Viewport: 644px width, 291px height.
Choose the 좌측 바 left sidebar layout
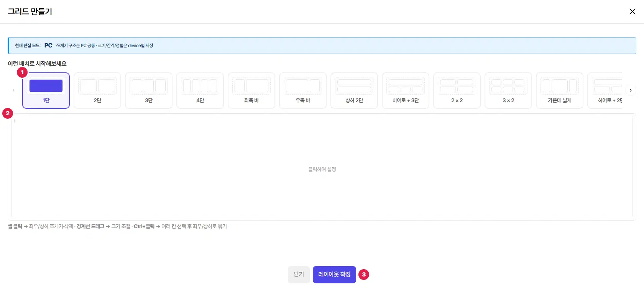click(251, 90)
